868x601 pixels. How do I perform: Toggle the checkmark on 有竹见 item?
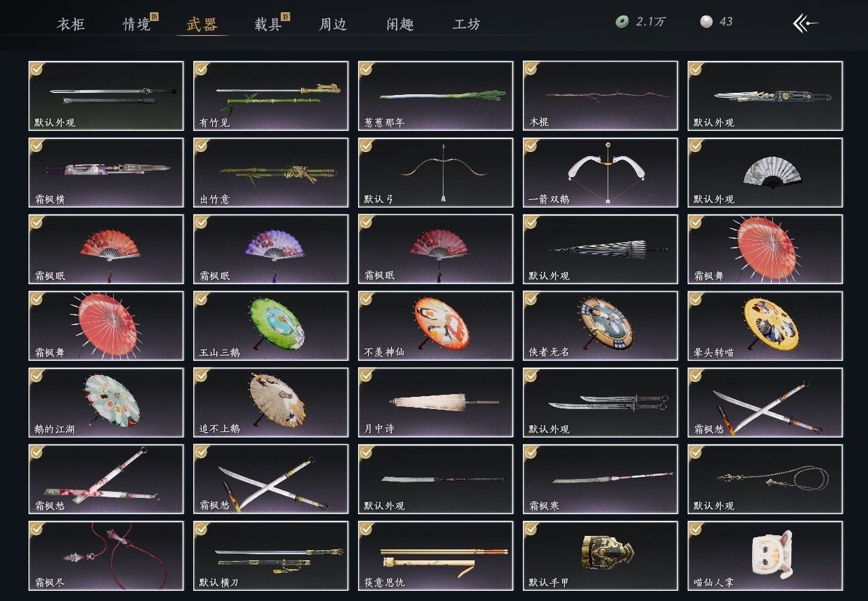201,69
